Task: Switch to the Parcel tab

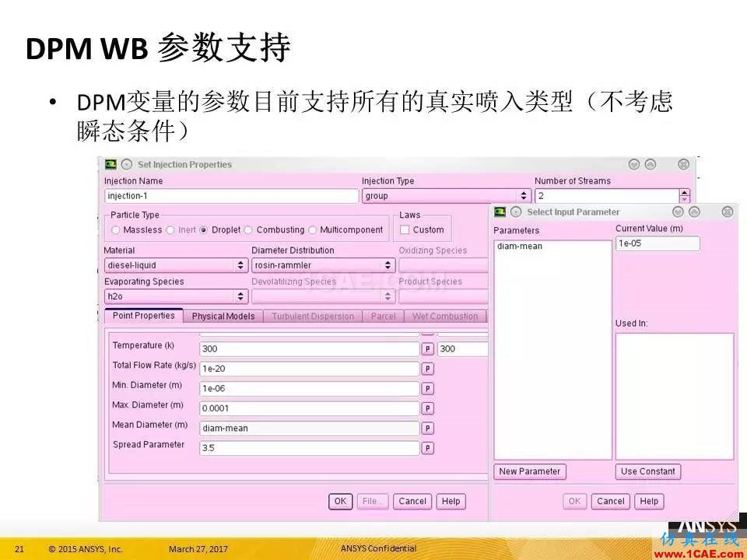Action: coord(384,317)
